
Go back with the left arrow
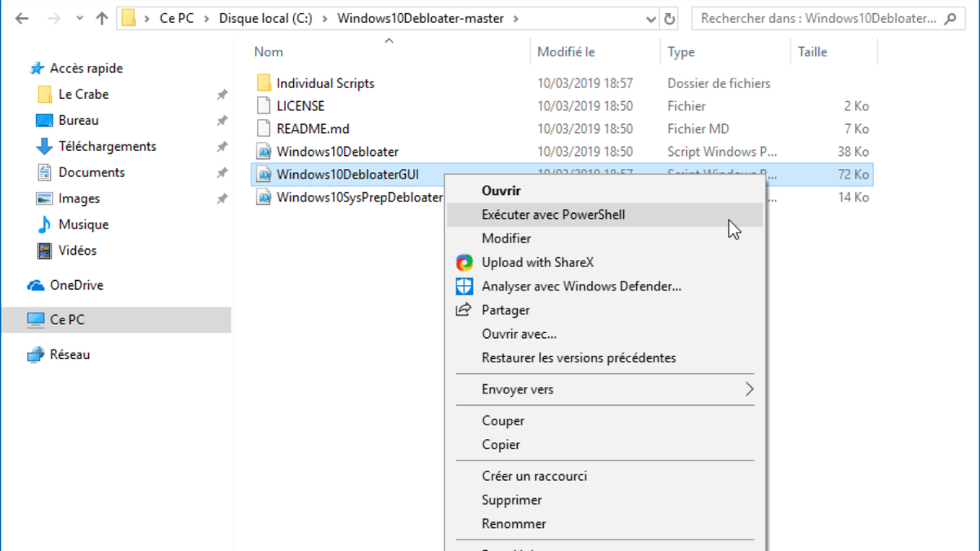point(22,19)
